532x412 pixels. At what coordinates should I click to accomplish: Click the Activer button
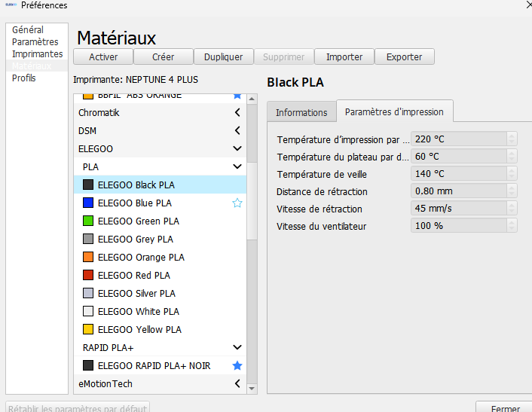(103, 56)
